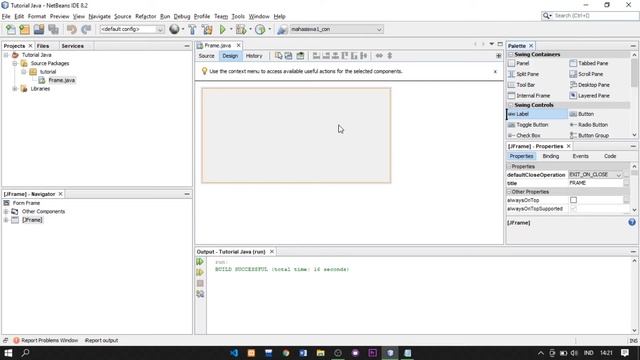Open the Tools menu

click(238, 16)
